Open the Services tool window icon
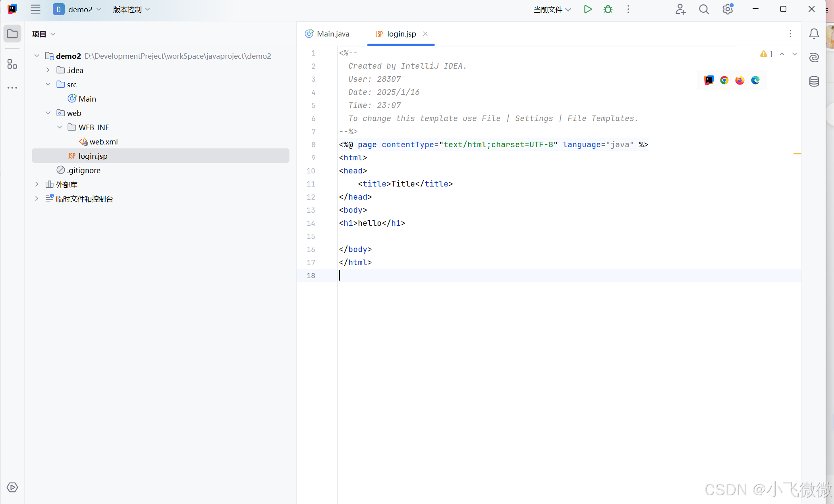 click(x=12, y=487)
